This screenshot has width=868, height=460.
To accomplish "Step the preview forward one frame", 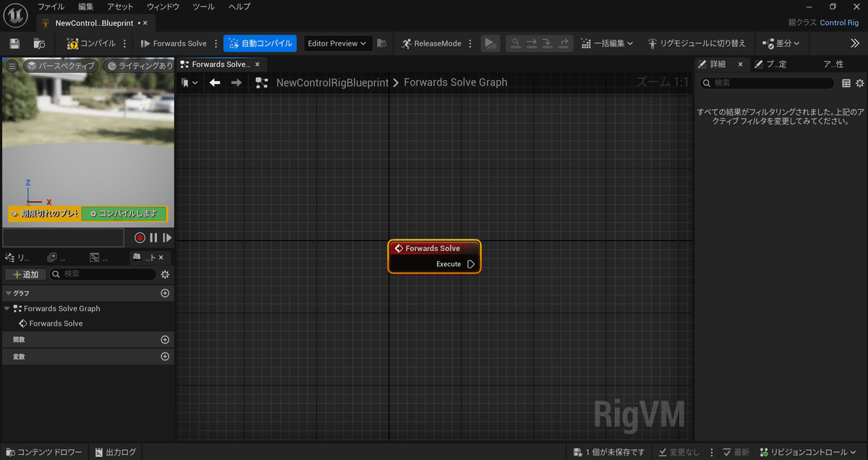I will click(x=167, y=237).
